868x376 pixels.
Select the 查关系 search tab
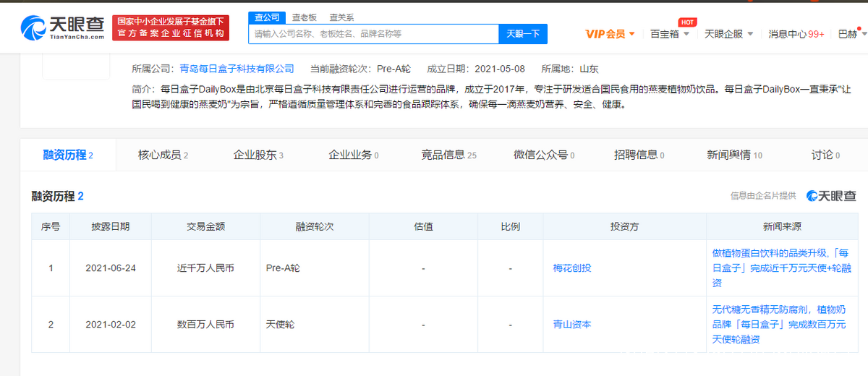pyautogui.click(x=341, y=17)
